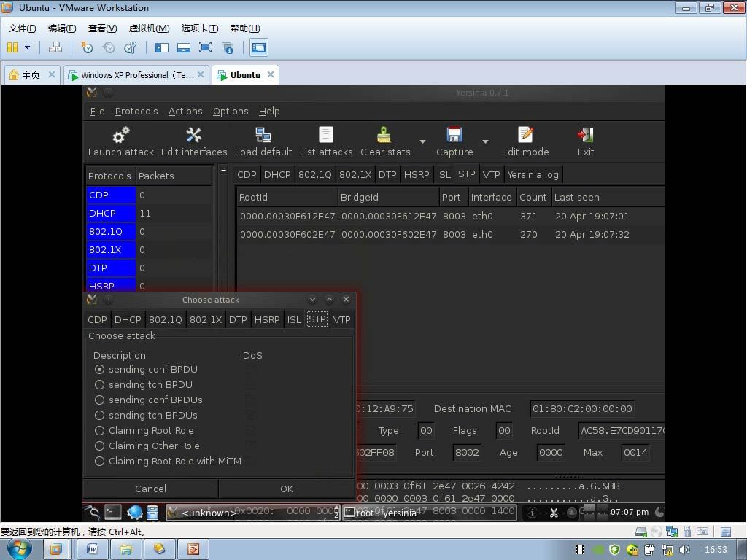Click the Windows taskbar Word icon
Screen dimensions: 747x560
pyautogui.click(x=93, y=550)
